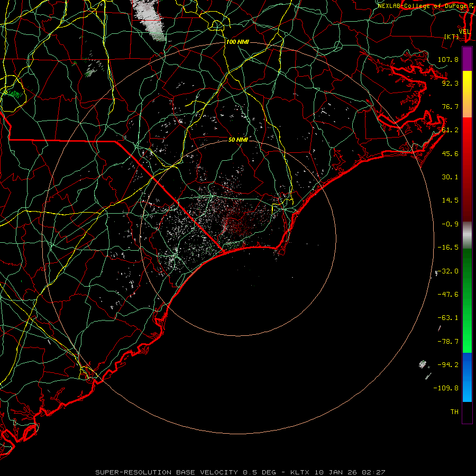Click the SUPER-RESOLUTION BASE VELOCITY footer caption
Screen dimensions: 476x476
(x=241, y=472)
